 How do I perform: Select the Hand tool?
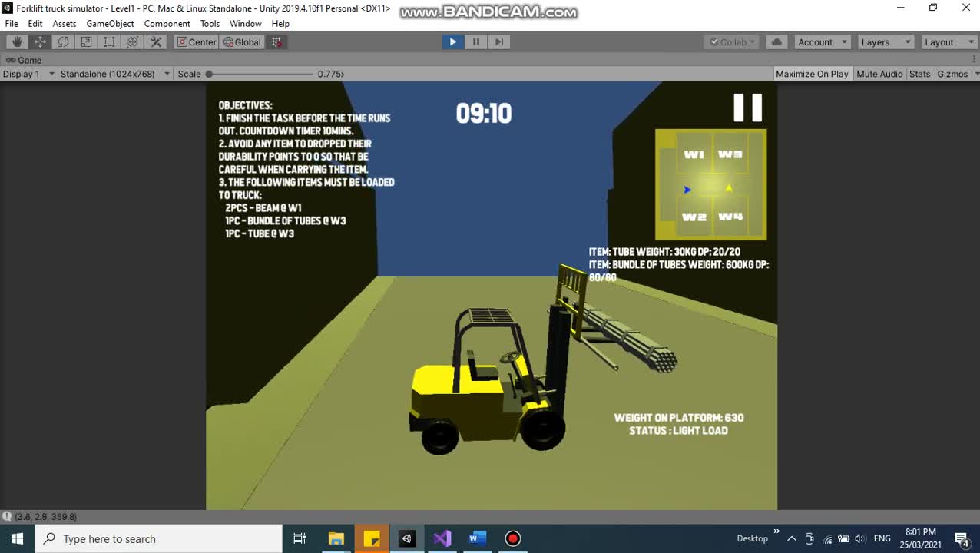click(16, 41)
